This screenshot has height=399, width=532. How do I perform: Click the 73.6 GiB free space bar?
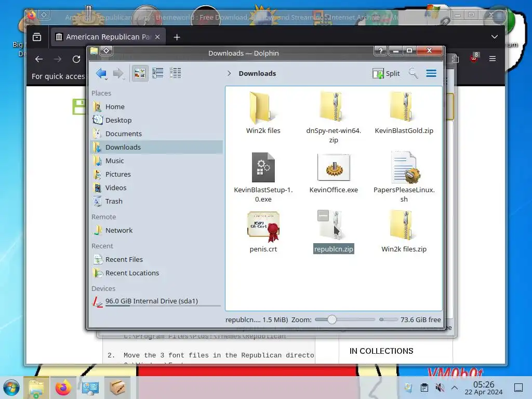click(388, 320)
